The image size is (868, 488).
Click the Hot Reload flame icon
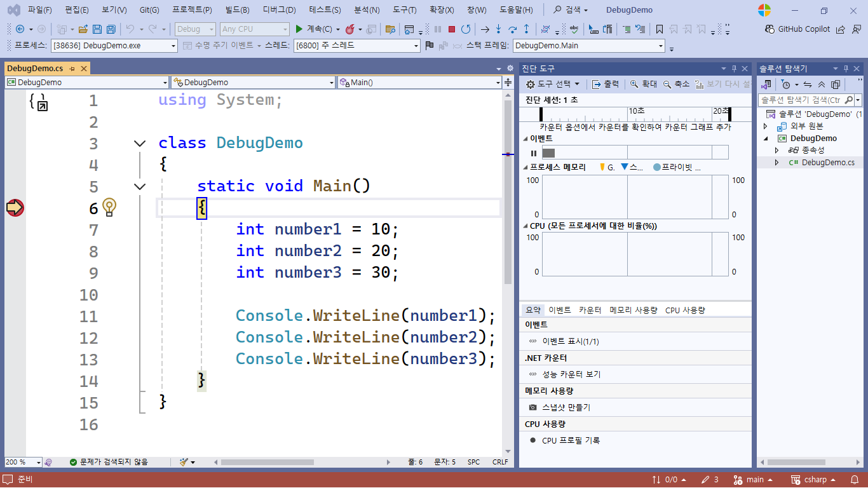click(349, 29)
